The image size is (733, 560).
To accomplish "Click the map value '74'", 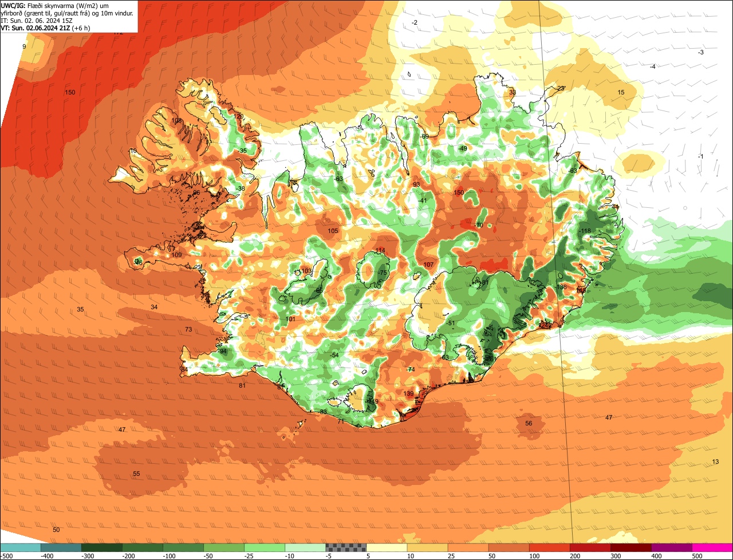I will 411,369.
